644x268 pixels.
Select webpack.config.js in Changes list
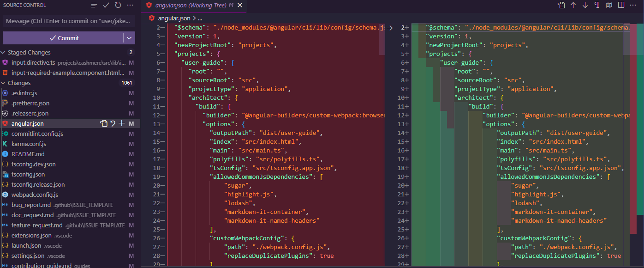[70, 195]
